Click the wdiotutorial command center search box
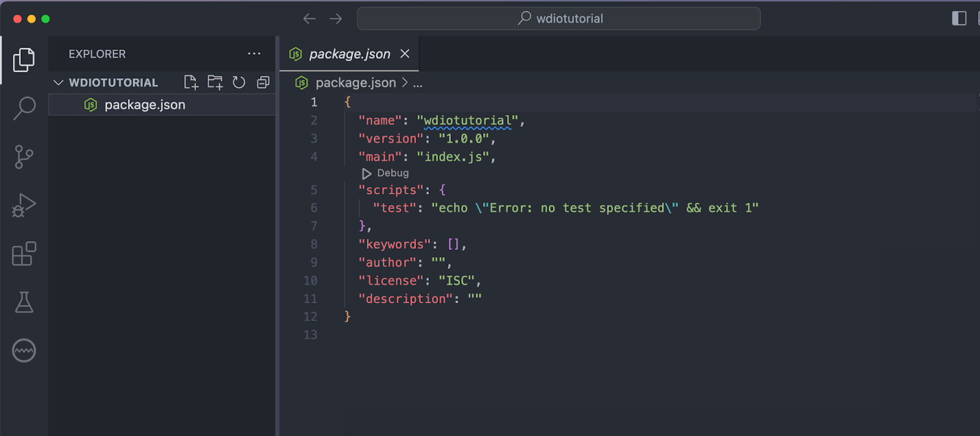The width and height of the screenshot is (980, 436). click(559, 18)
